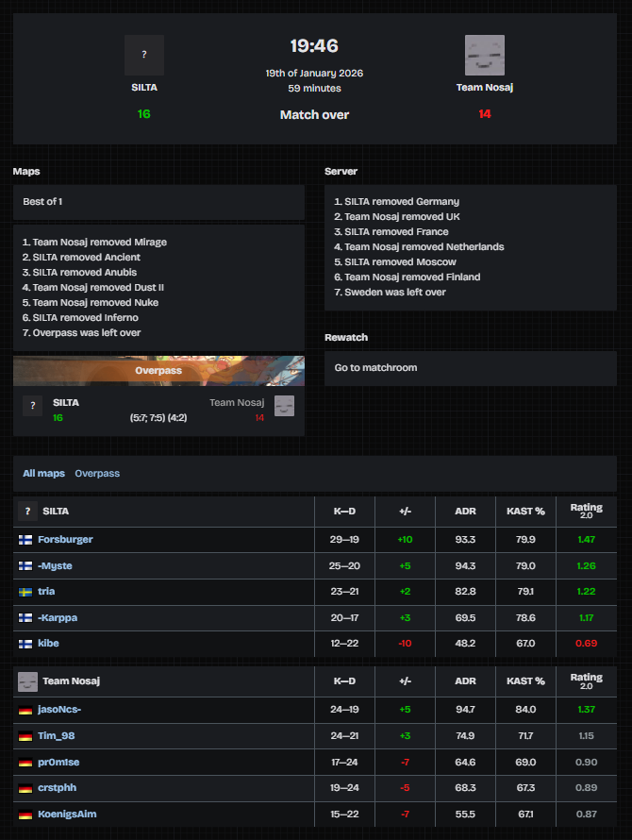Click the ADR column header in Team Nosaj table
This screenshot has width=632, height=840.
(x=465, y=681)
